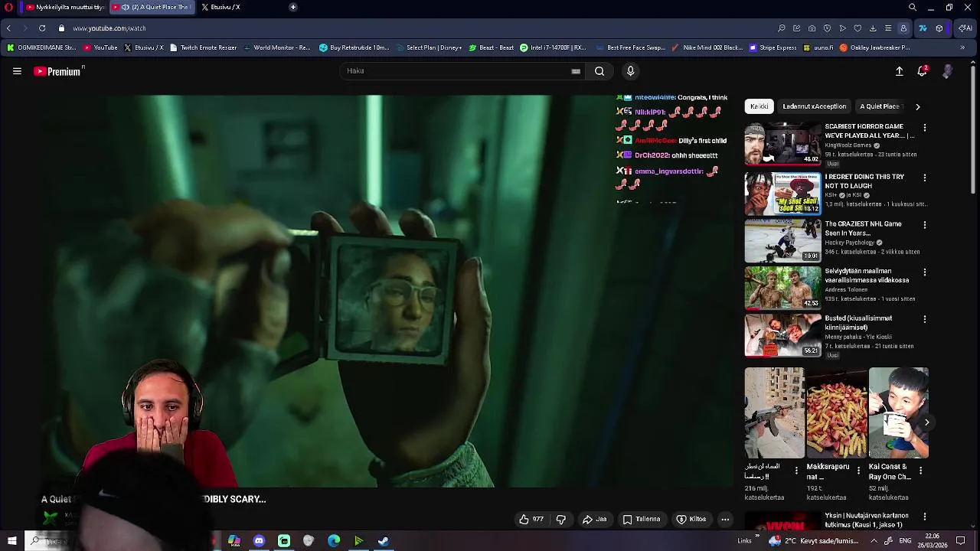Open options for Makkaraperunat Short

click(858, 470)
